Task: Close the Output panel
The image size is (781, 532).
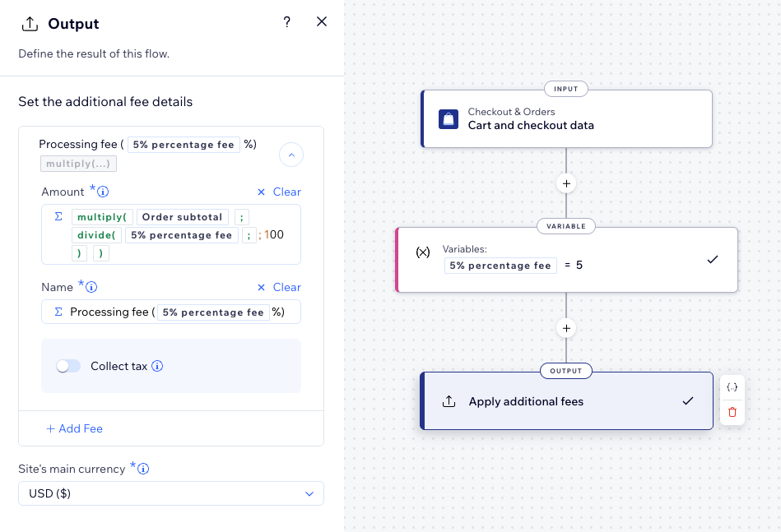Action: click(322, 22)
